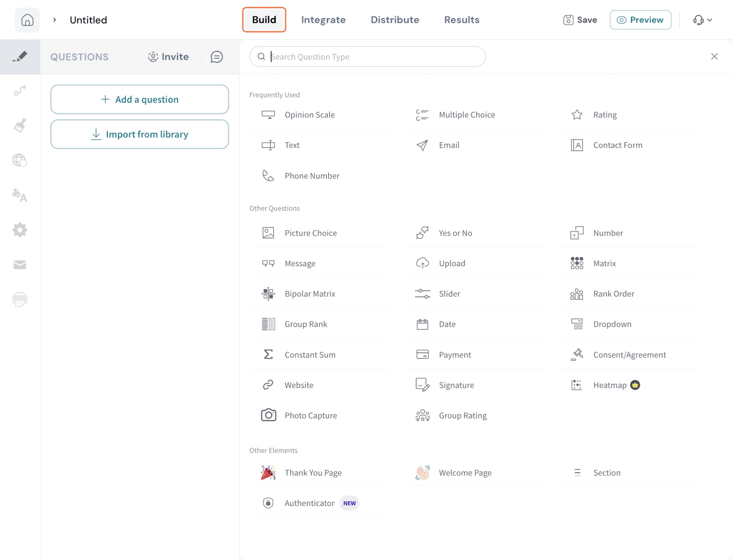Open the globe sidebar icon
This screenshot has width=732, height=560.
(x=20, y=160)
